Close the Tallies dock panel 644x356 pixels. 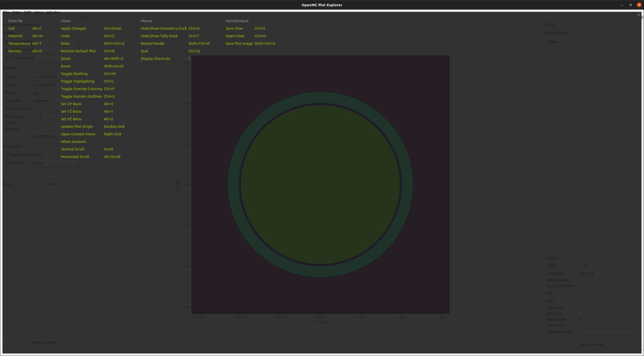coord(642,18)
